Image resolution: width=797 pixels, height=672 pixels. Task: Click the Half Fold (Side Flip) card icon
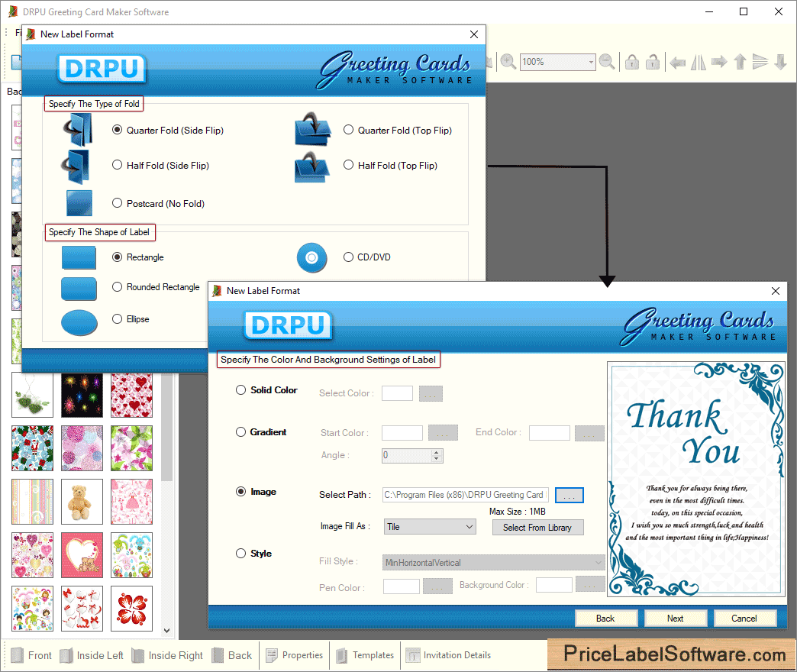(x=76, y=166)
